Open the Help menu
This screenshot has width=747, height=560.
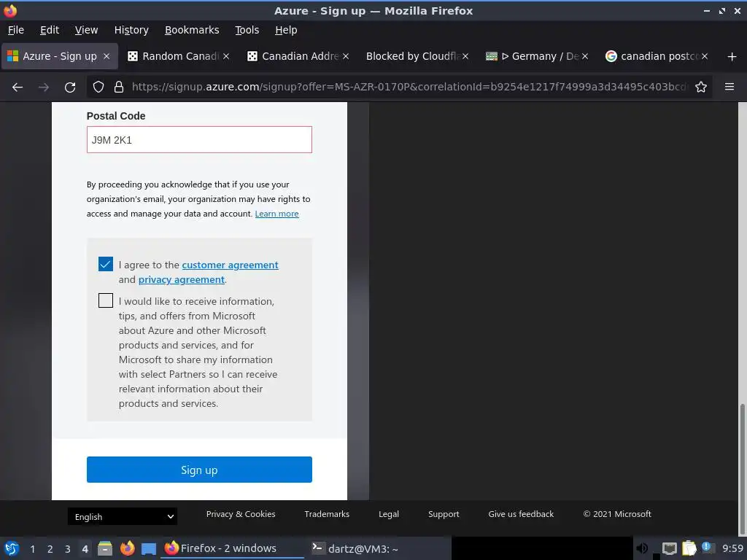[286, 30]
